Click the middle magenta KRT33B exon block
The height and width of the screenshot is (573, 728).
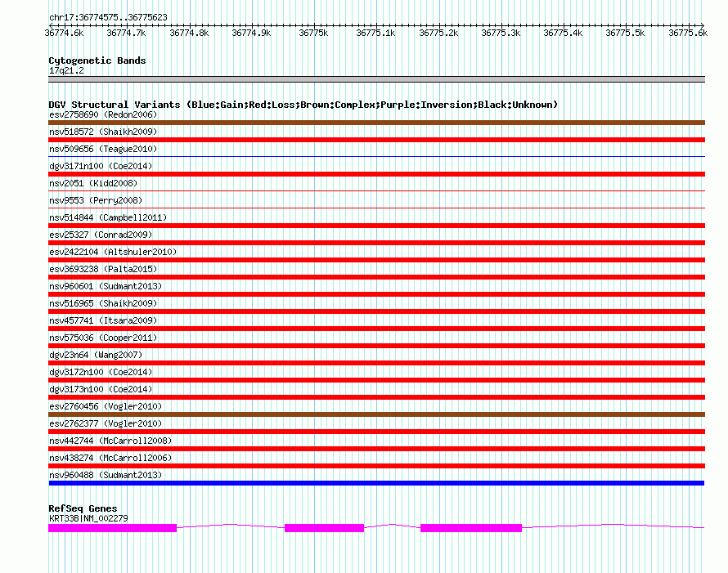pos(324,528)
